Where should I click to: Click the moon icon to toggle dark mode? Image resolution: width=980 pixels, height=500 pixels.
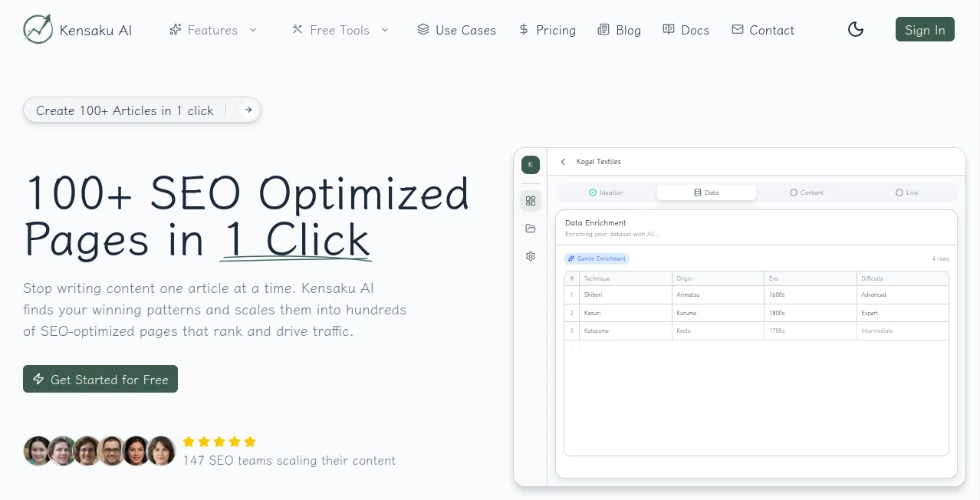pyautogui.click(x=855, y=29)
